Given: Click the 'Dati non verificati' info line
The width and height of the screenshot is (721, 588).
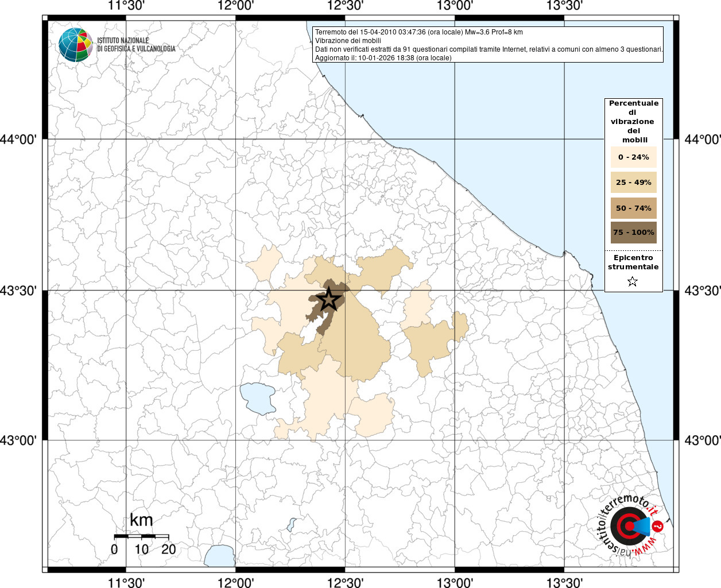Looking at the screenshot, I should (489, 49).
